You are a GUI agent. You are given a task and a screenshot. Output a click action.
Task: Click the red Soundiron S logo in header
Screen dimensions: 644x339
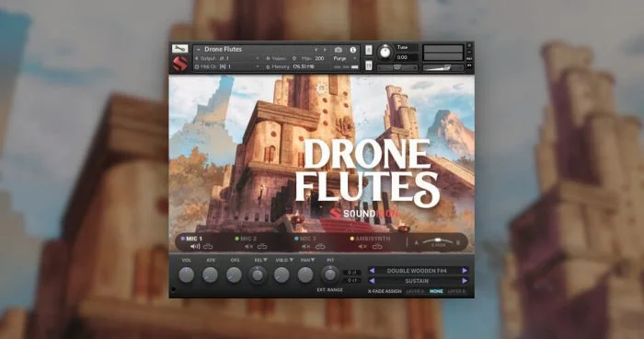tap(180, 64)
